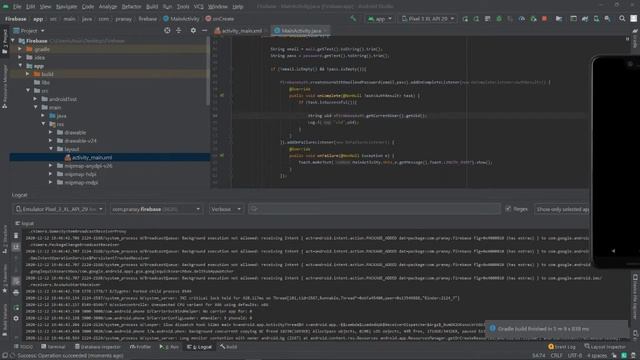Toggle the Regex checkbox in logcat
Viewport: 640px width, 360px height.
click(x=508, y=209)
